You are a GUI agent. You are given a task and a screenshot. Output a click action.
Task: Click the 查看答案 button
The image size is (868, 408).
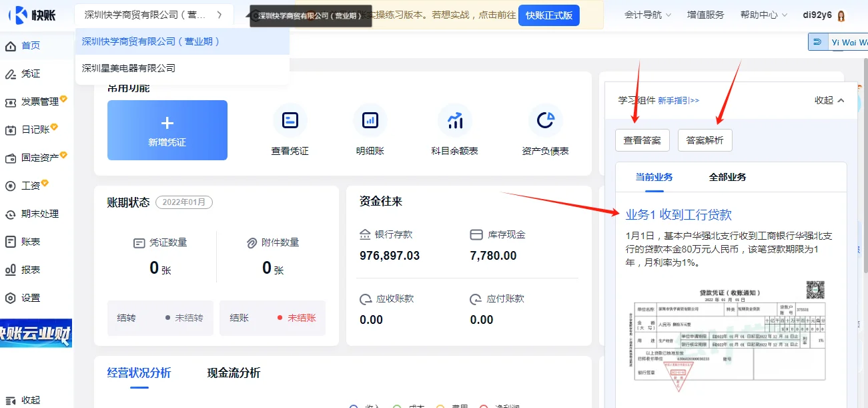(x=642, y=140)
